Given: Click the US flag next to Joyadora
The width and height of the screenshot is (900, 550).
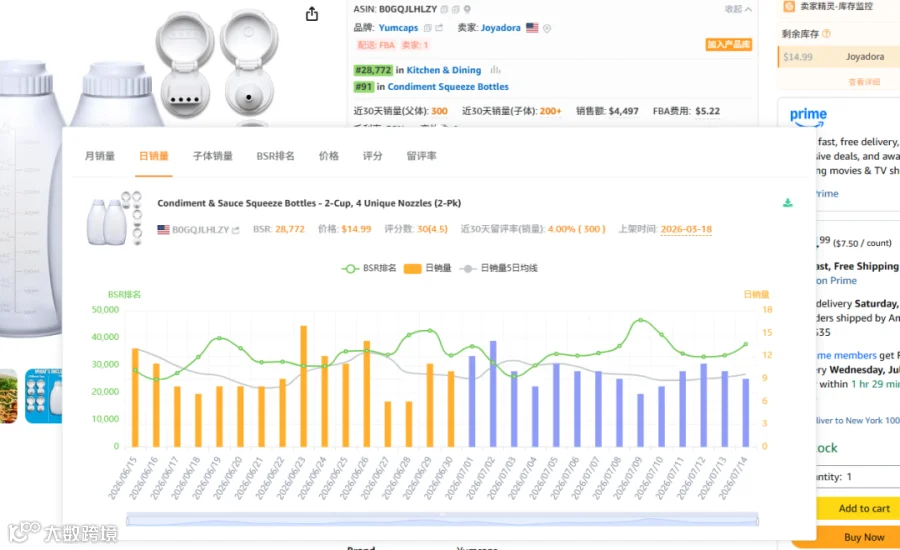Looking at the screenshot, I should 532,28.
